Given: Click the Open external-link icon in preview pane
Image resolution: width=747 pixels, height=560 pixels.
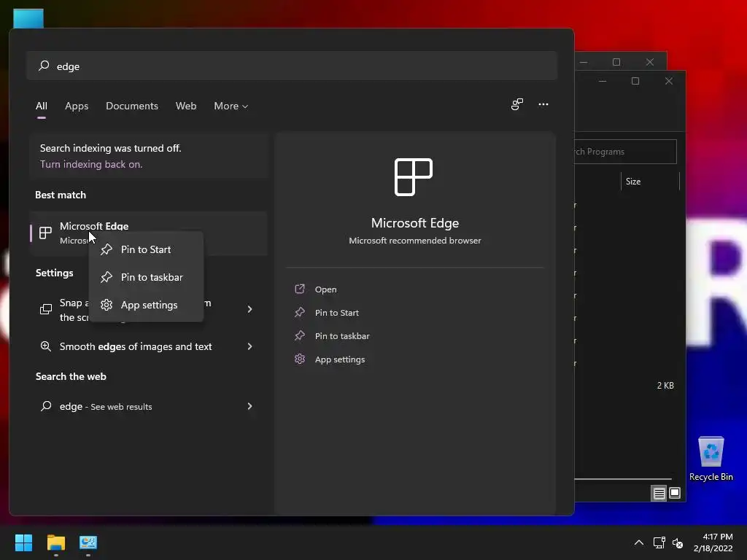Looking at the screenshot, I should click(300, 289).
